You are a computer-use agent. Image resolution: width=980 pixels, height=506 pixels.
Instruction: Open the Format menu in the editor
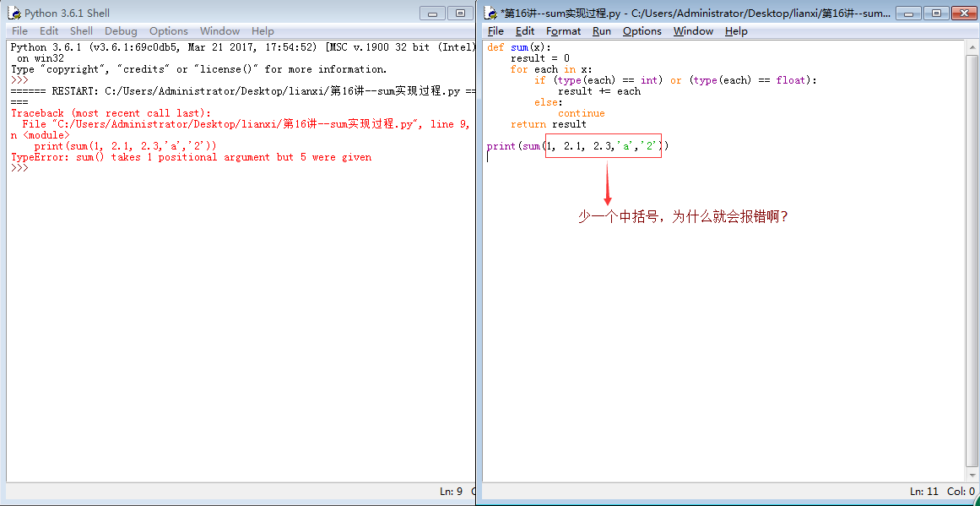[x=563, y=31]
